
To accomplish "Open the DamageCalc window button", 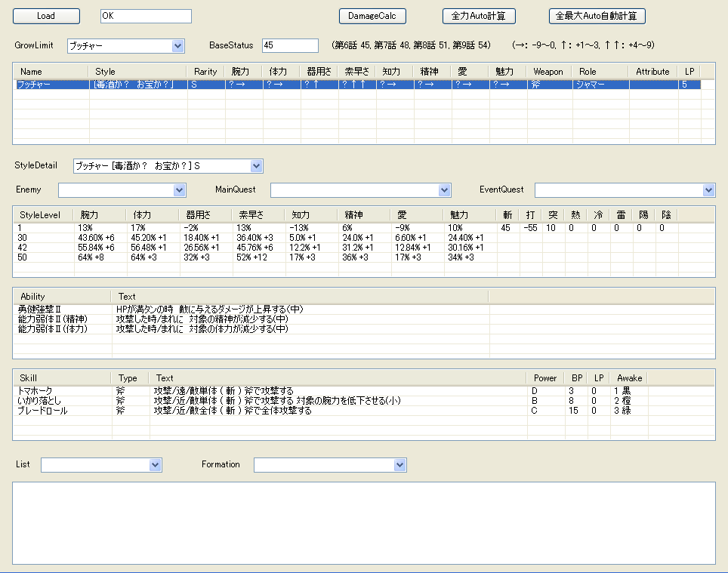I will click(x=372, y=17).
